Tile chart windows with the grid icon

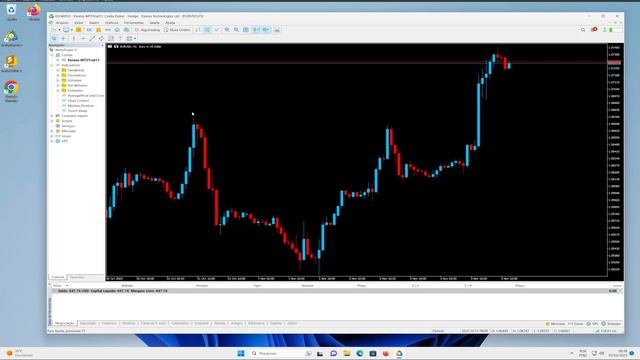pyautogui.click(x=246, y=30)
